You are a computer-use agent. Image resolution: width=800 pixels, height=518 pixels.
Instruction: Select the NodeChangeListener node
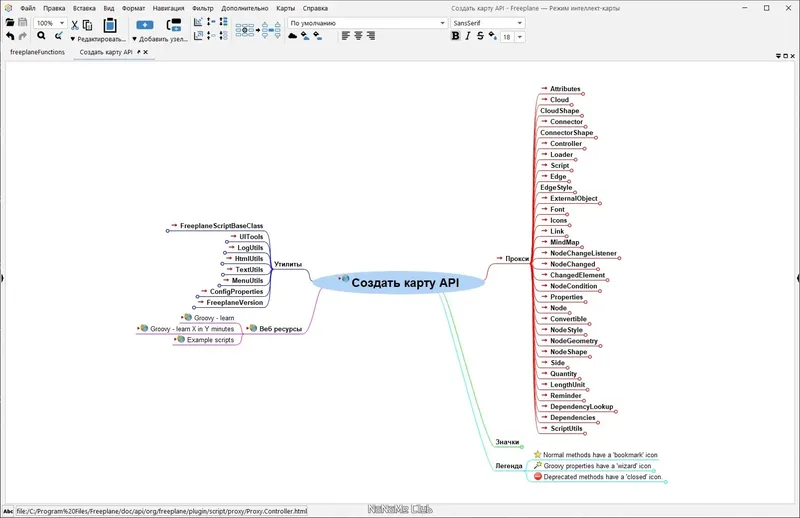(583, 253)
